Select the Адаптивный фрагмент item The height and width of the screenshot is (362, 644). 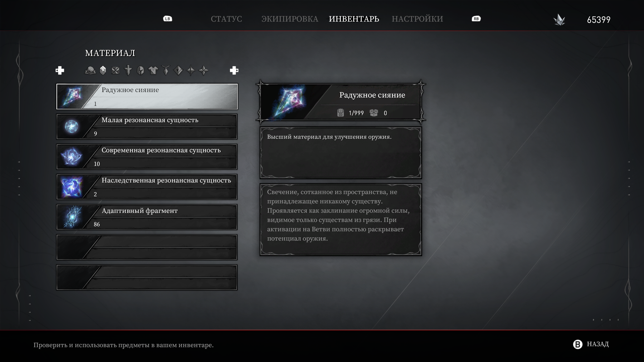[147, 217]
